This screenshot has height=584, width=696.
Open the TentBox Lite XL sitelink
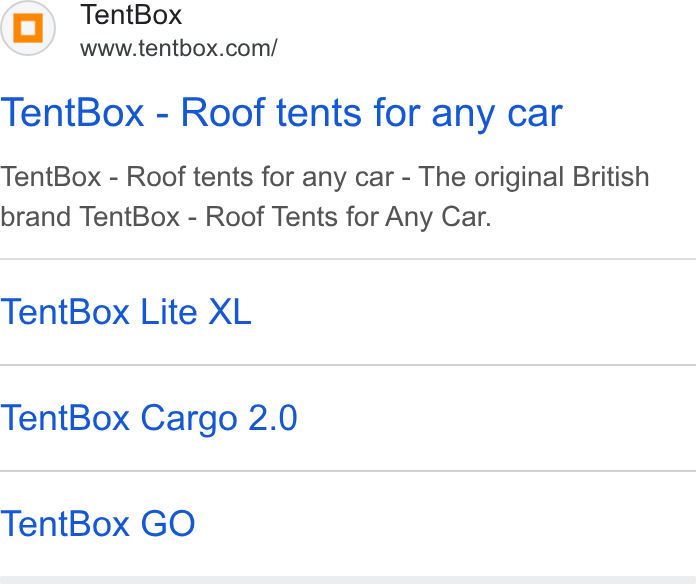[x=126, y=312]
